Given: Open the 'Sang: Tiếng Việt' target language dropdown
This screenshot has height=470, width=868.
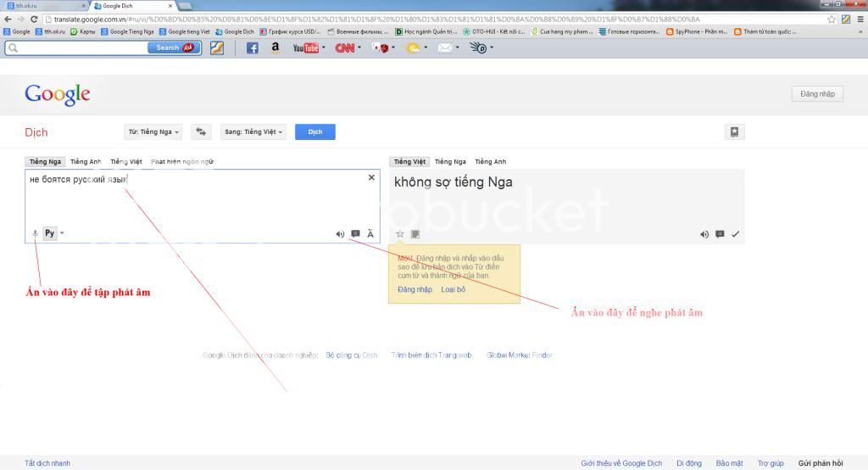Looking at the screenshot, I should click(x=253, y=131).
